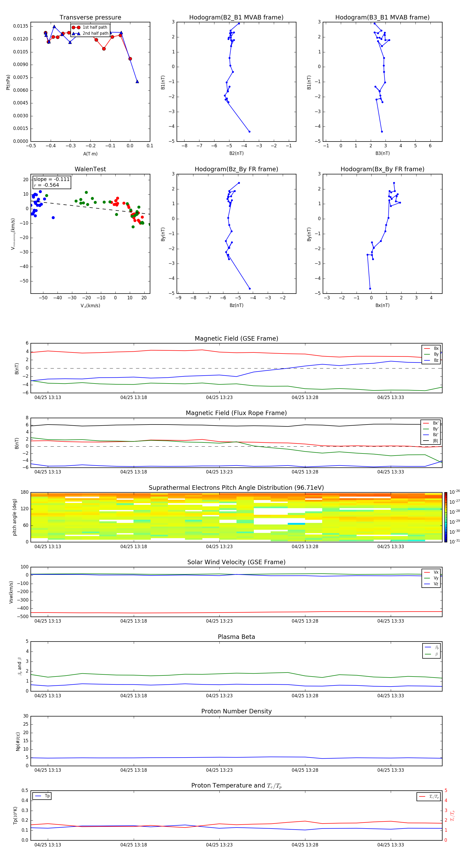Click '04/25 13:13' tick under GSE magnetic field

48,398
